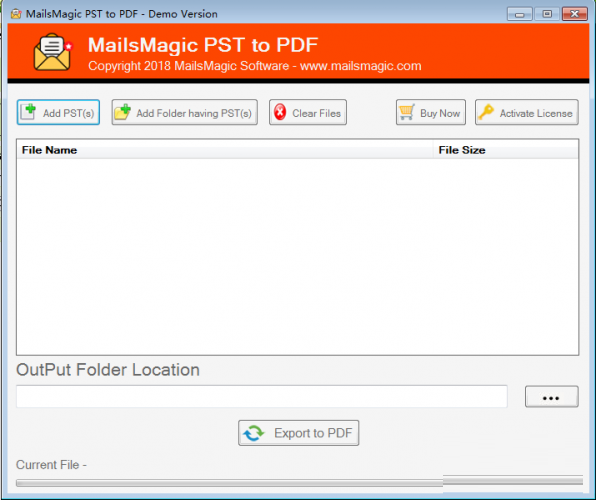Start Export to PDF conversion

(298, 433)
